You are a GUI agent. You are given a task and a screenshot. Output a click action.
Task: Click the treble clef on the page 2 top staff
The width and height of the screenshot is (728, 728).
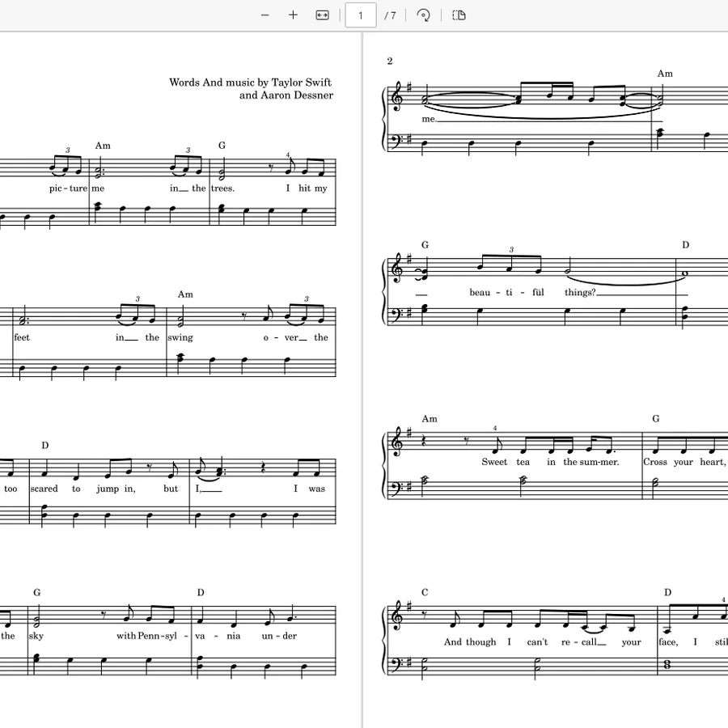coord(398,96)
